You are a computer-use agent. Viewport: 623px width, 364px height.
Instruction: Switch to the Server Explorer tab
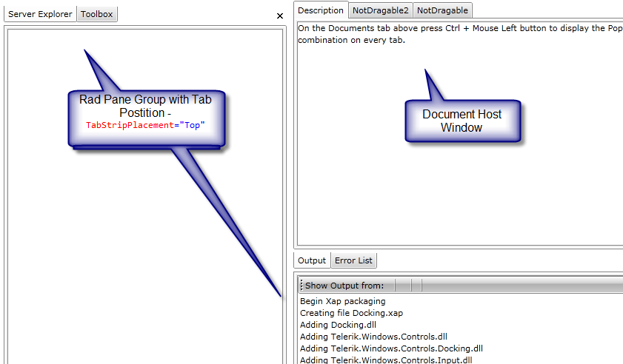point(40,14)
